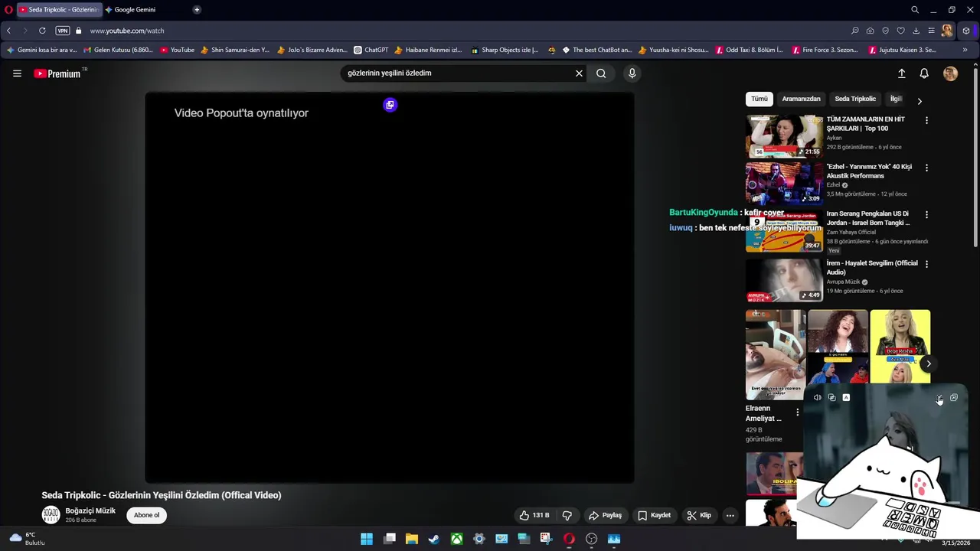Open OBS Studio from taskbar
The width and height of the screenshot is (980, 551).
click(x=591, y=540)
